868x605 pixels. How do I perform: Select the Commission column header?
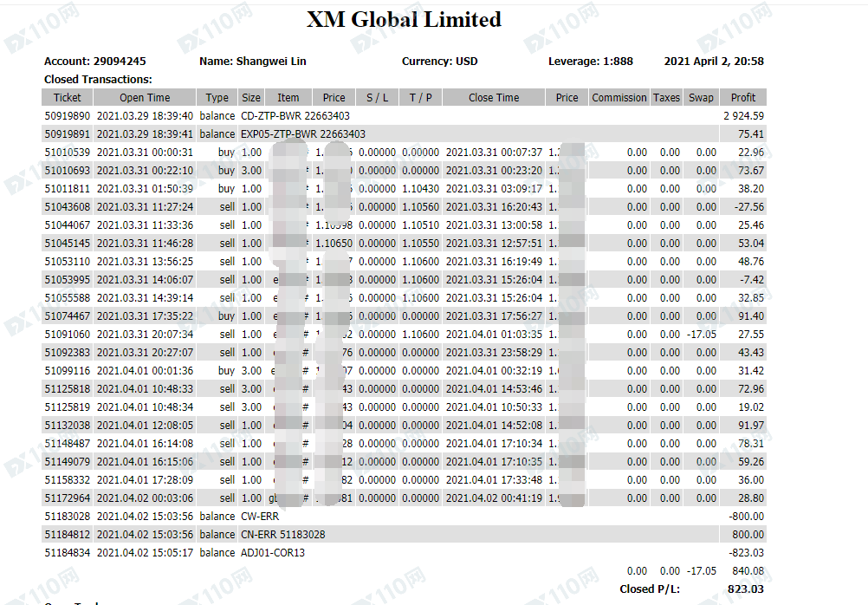(619, 97)
